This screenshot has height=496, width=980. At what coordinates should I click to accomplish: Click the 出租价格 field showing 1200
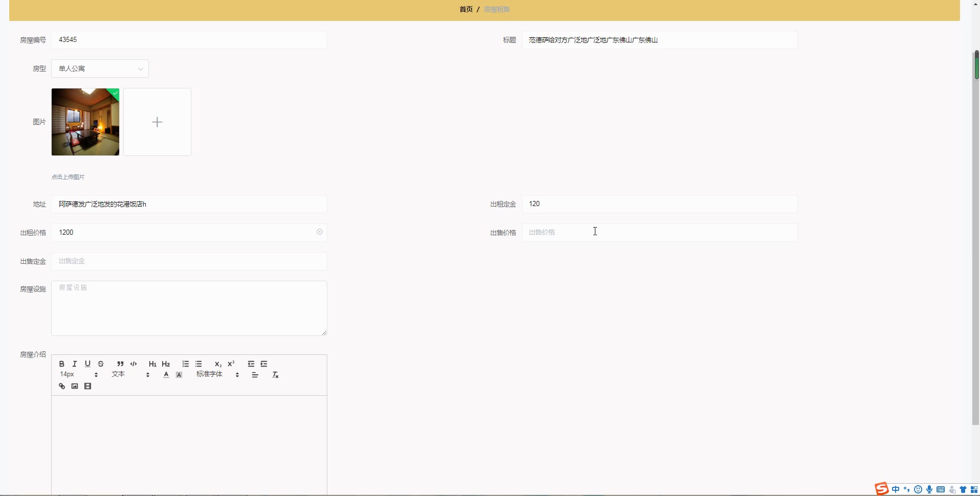(189, 233)
